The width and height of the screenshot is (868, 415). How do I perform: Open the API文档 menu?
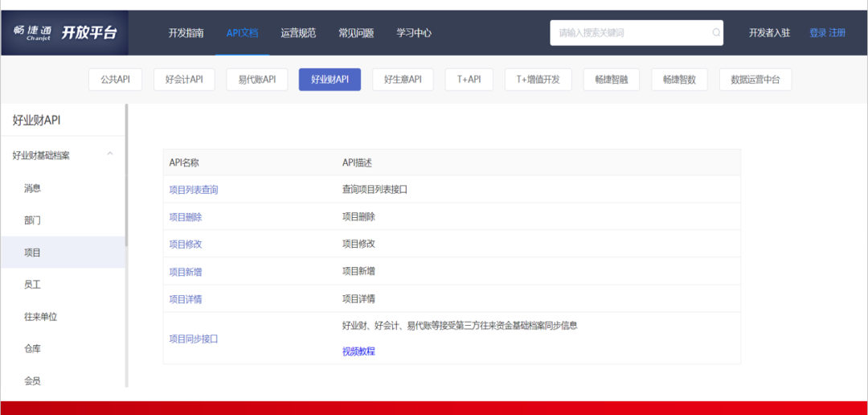(242, 33)
